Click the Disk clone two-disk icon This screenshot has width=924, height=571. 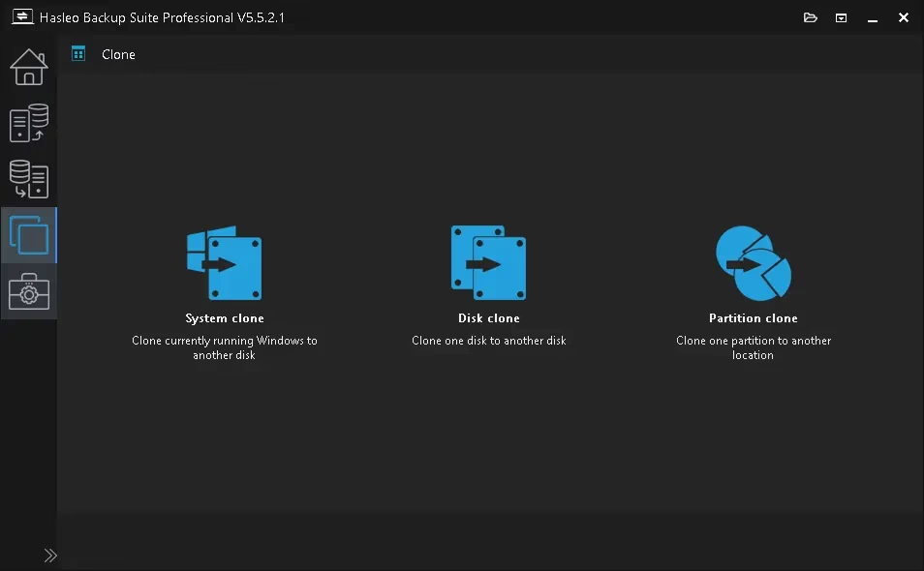(488, 263)
